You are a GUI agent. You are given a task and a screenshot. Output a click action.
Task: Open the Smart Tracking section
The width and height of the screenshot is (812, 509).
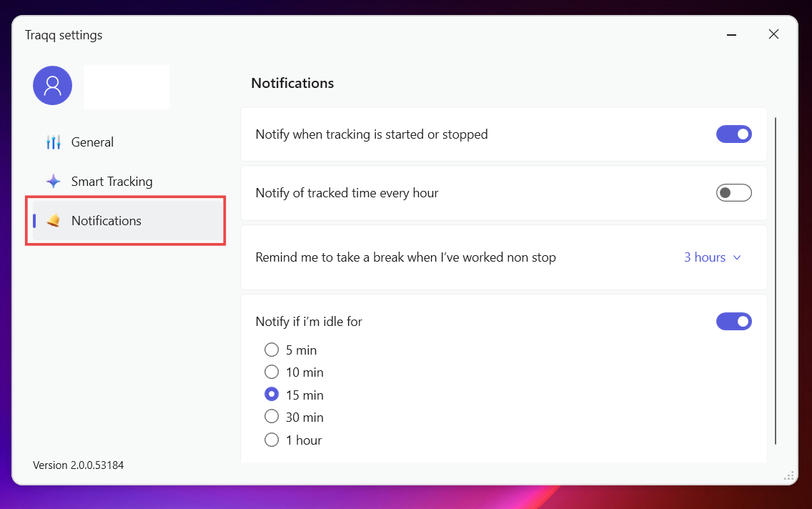click(x=128, y=182)
